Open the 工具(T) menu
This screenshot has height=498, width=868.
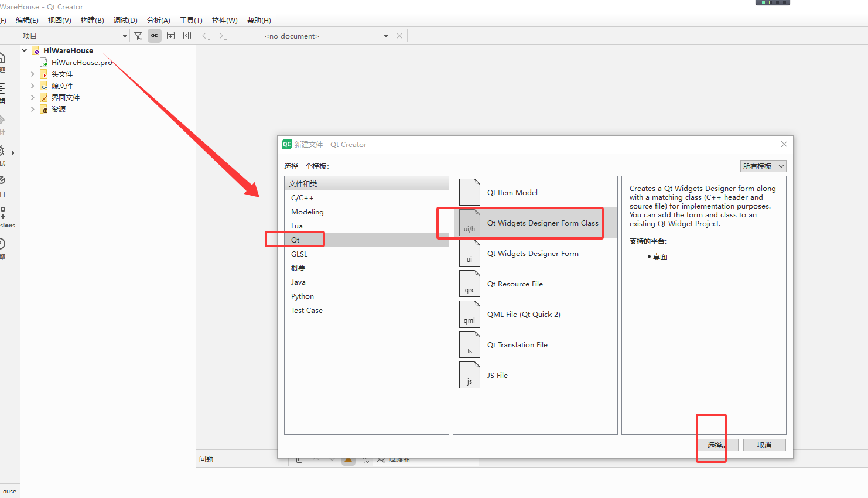(191, 20)
